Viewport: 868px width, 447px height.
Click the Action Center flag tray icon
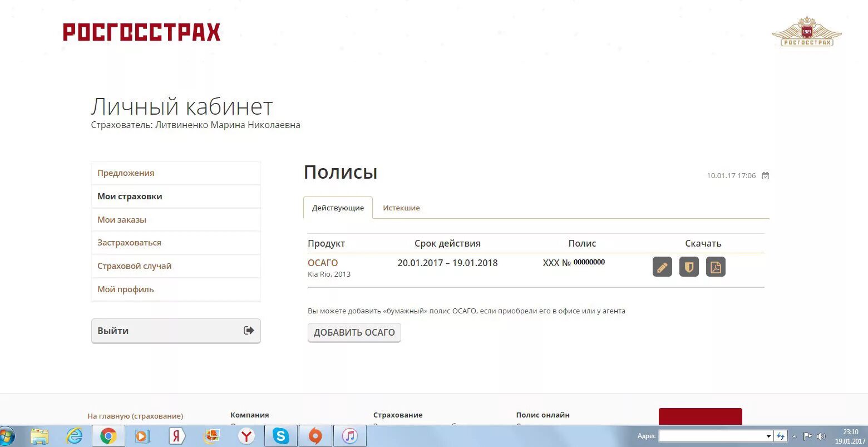808,436
